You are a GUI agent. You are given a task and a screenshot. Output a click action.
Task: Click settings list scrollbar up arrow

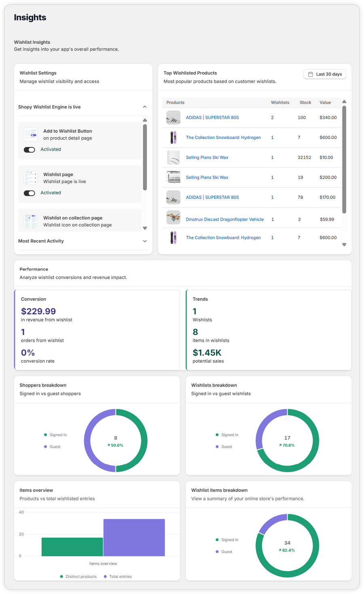coord(145,120)
